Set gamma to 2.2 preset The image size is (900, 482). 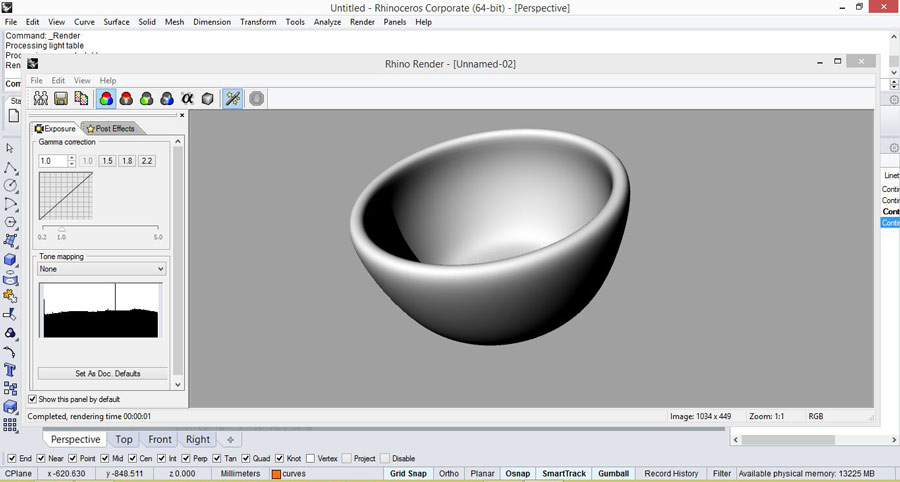pos(147,161)
